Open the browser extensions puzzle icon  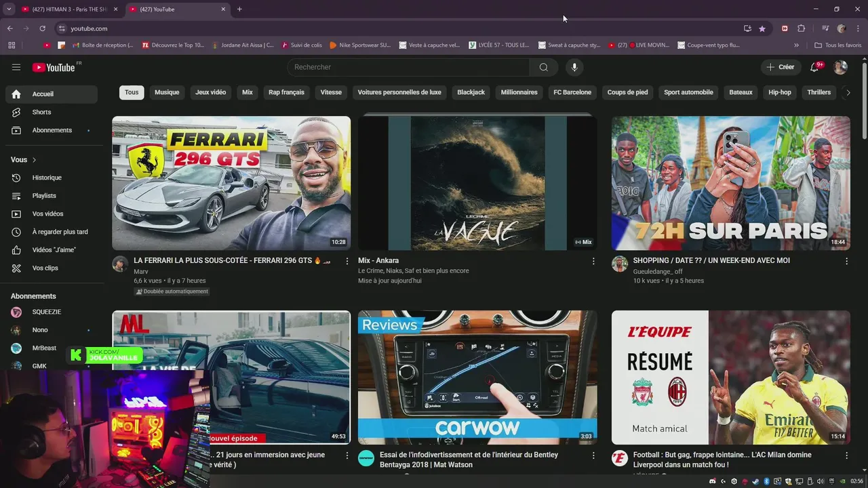802,28
